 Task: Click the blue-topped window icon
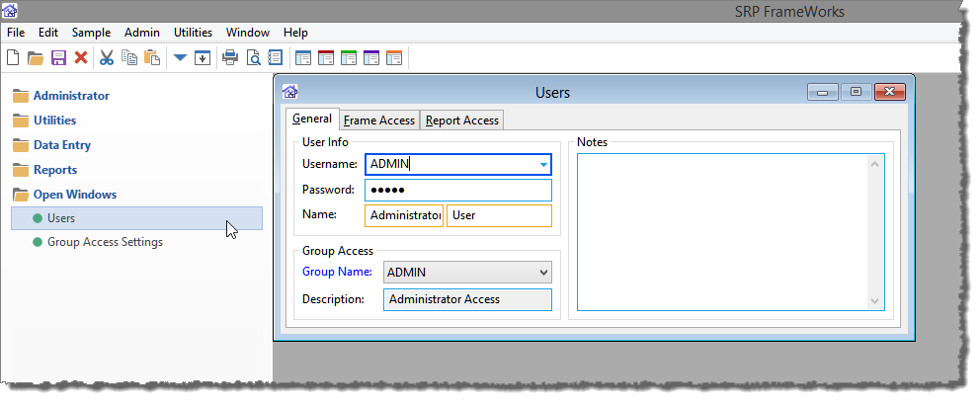coord(303,58)
